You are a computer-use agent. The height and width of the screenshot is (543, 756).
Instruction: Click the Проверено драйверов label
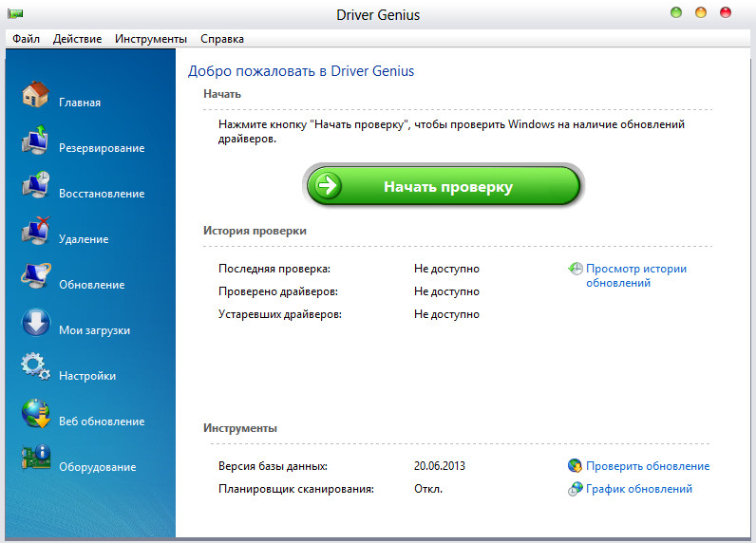pos(278,291)
